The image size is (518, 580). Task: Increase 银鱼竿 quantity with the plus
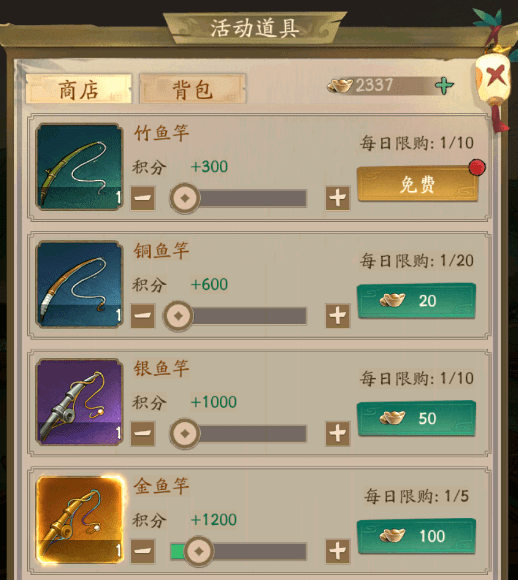click(337, 434)
